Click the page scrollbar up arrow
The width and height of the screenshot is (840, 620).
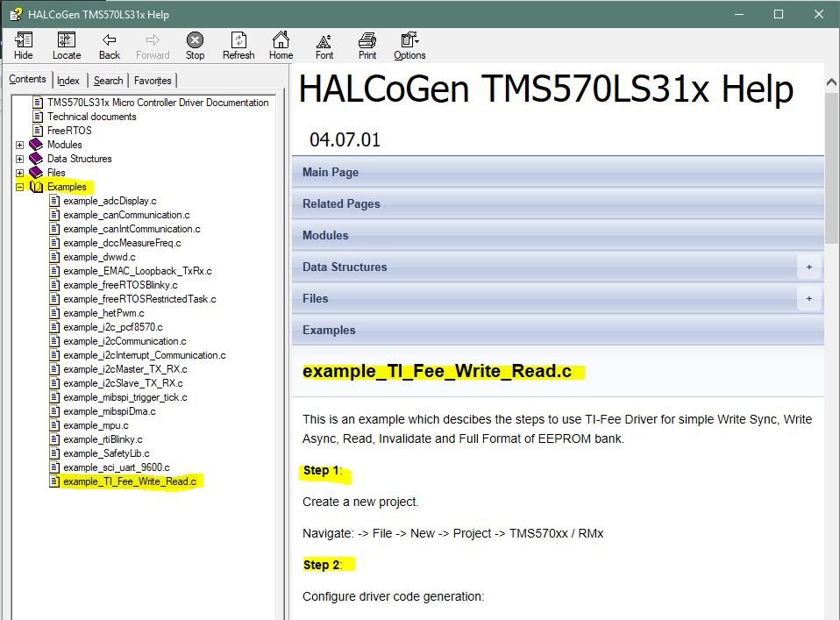tap(831, 82)
